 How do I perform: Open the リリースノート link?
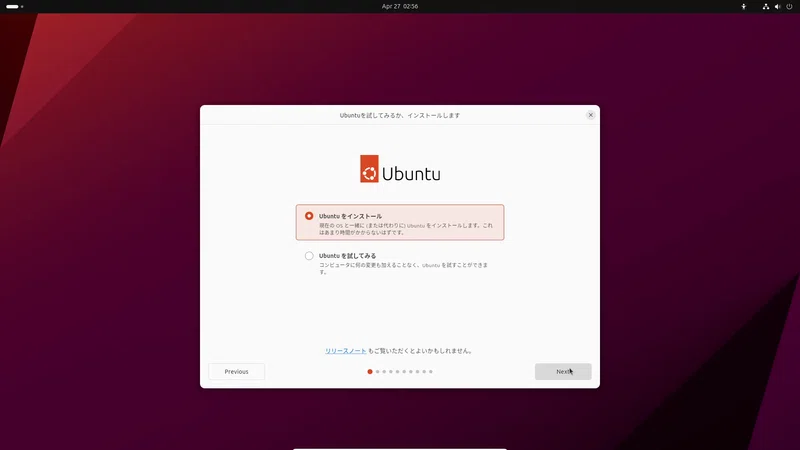click(x=345, y=351)
